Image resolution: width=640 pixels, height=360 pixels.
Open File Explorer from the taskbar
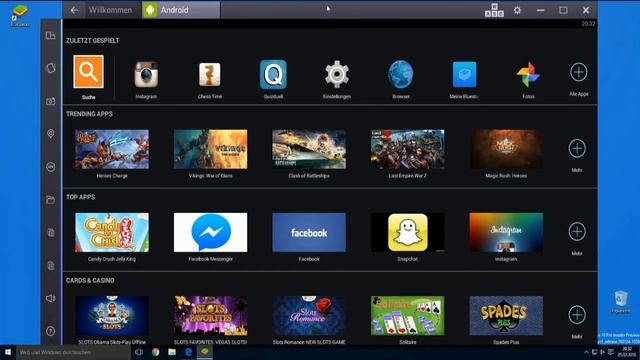click(172, 352)
